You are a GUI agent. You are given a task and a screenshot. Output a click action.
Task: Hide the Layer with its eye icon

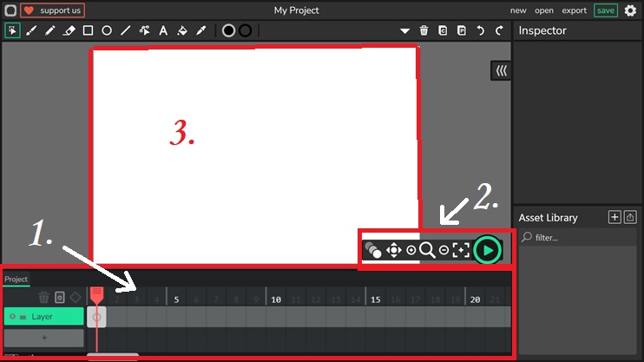(x=12, y=317)
